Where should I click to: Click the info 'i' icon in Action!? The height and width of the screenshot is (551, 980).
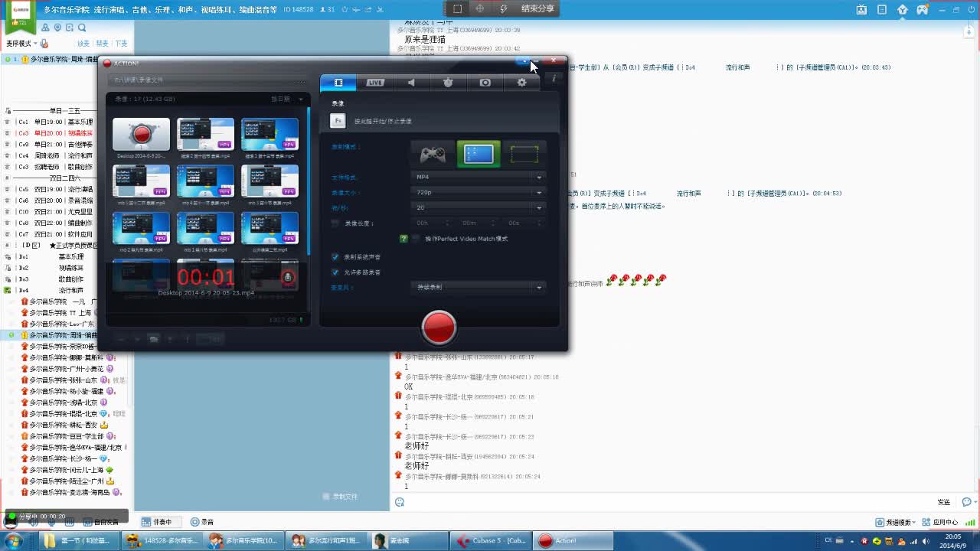[x=554, y=79]
